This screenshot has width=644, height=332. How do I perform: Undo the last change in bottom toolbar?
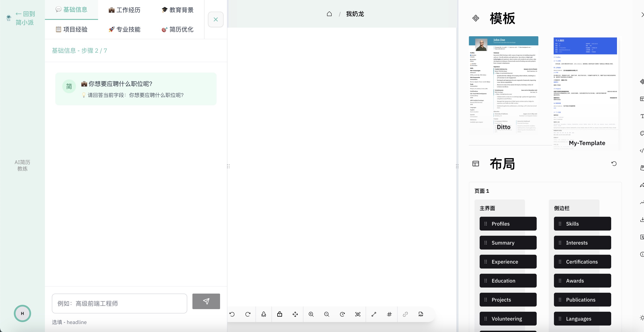[232, 314]
